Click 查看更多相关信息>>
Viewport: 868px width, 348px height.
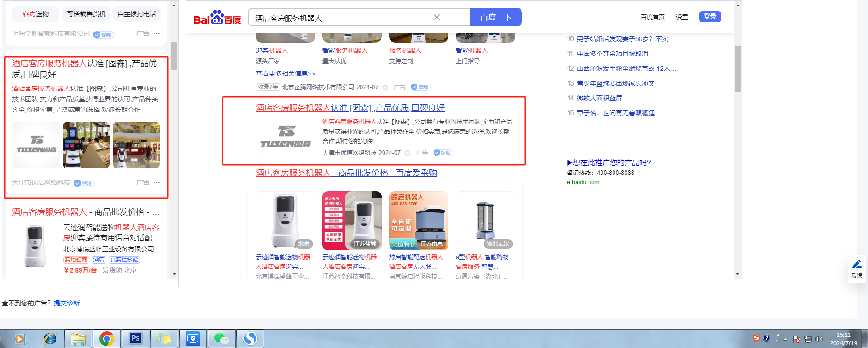click(x=285, y=74)
